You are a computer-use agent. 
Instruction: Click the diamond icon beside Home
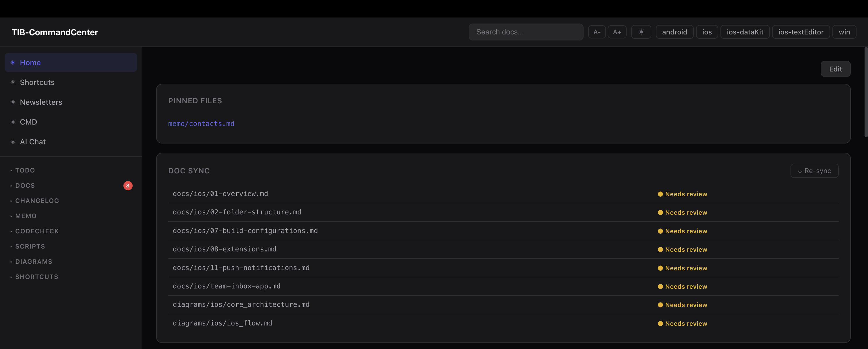pyautogui.click(x=13, y=62)
